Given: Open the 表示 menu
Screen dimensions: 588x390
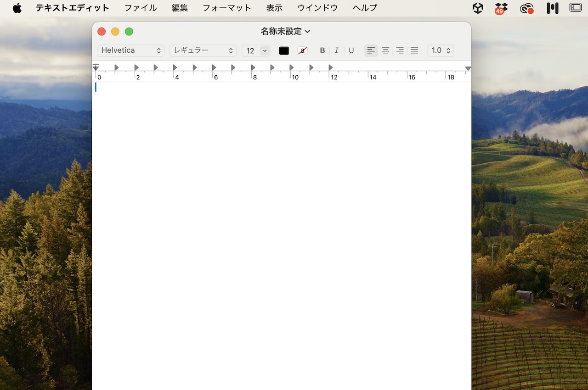Looking at the screenshot, I should [274, 8].
